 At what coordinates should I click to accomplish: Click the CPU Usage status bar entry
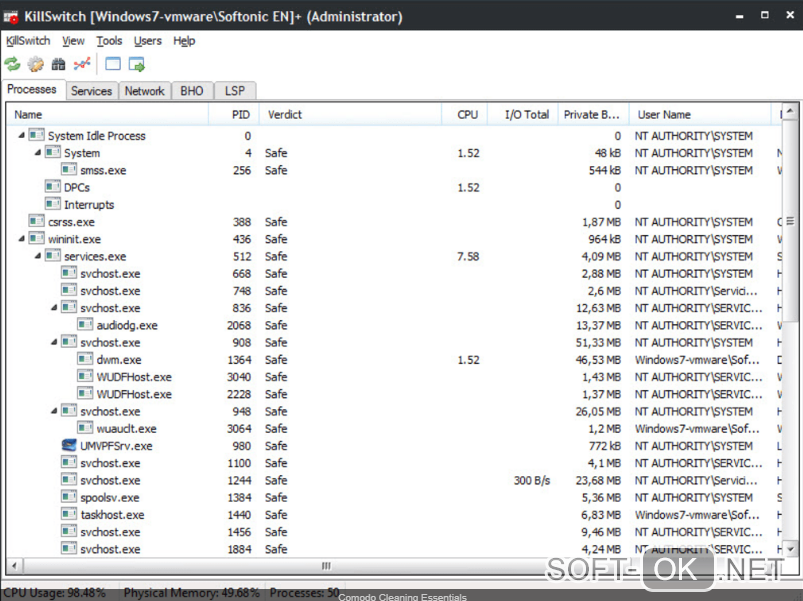point(55,593)
